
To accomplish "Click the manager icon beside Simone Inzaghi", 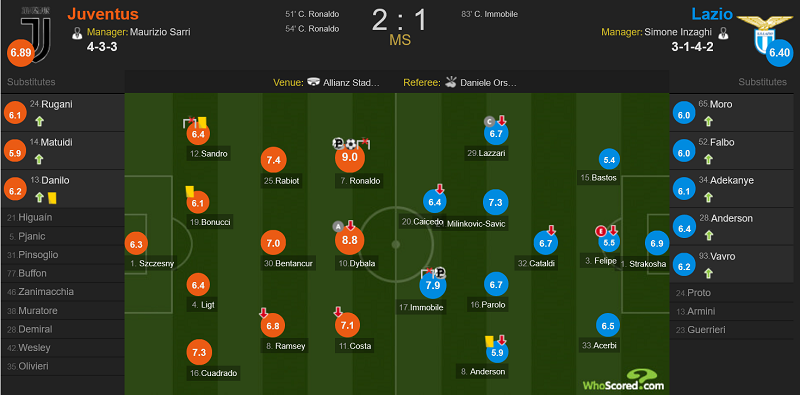I will tap(722, 33).
